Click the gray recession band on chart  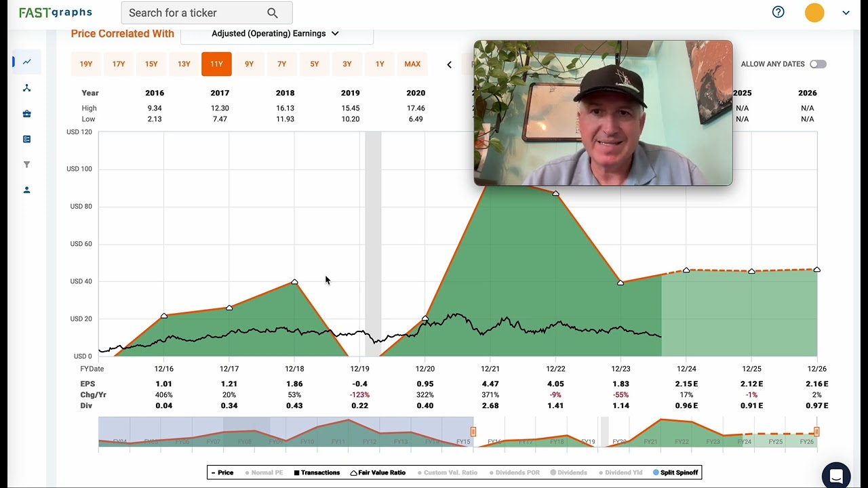pyautogui.click(x=373, y=244)
